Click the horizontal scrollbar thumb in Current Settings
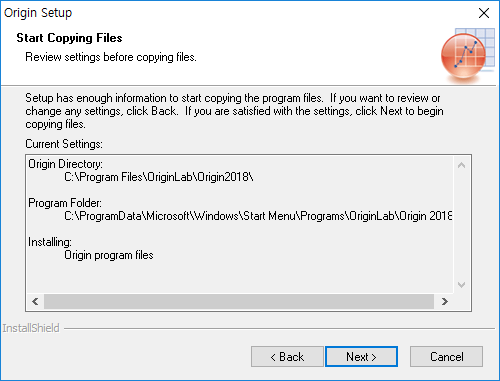 (x=239, y=302)
